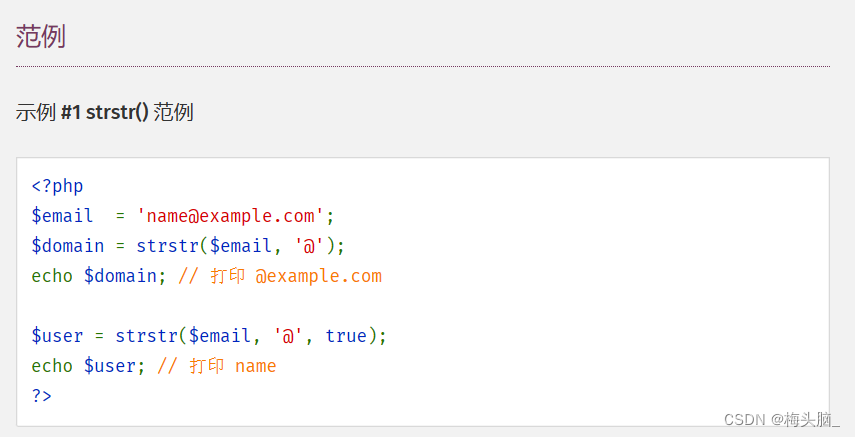The height and width of the screenshot is (437, 855).
Task: Click the '@' string in the $user line
Action: 288,336
